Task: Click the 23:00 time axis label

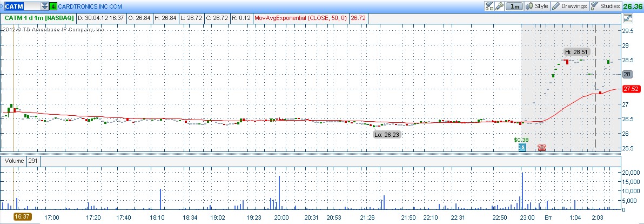Action: pos(528,218)
